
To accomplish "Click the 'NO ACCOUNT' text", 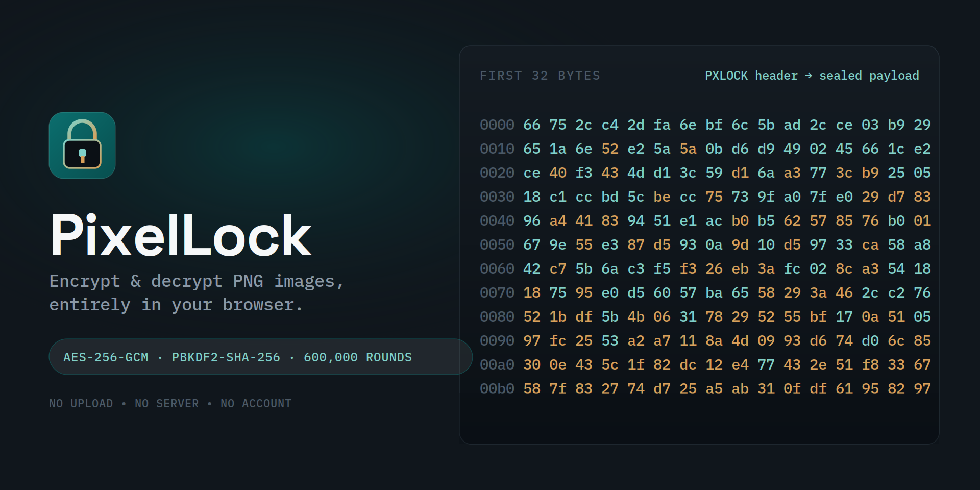I will pyautogui.click(x=256, y=404).
